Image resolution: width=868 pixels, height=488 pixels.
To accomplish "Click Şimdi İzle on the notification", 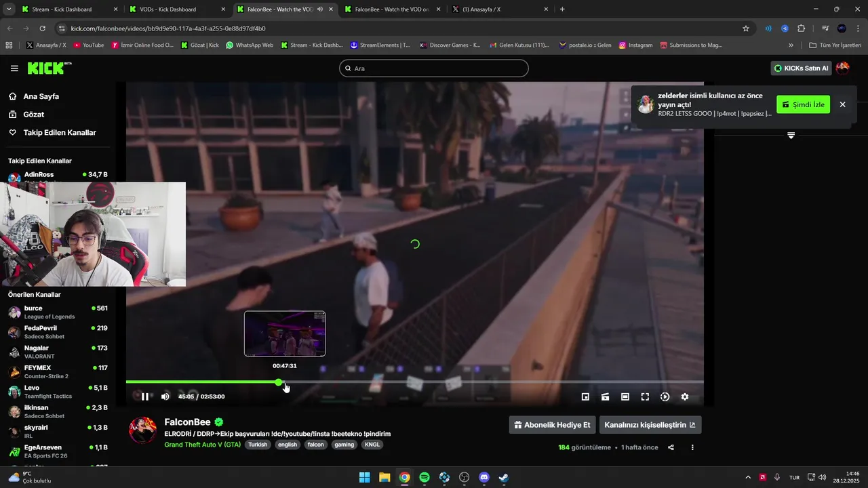I will [803, 104].
